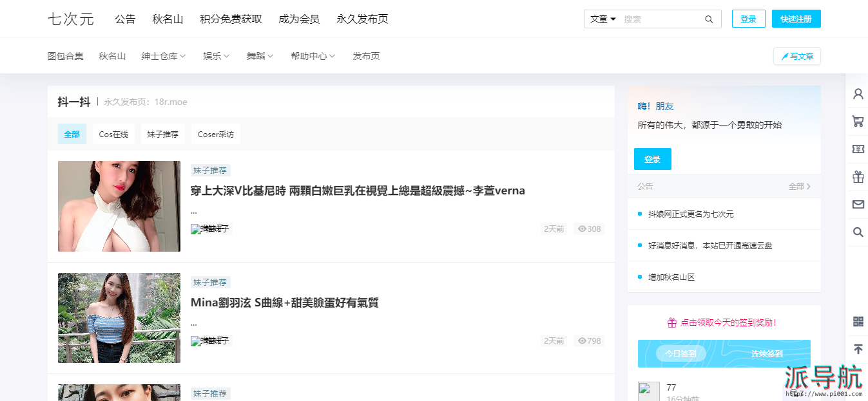Open the Mina劉羽泫 article title
The height and width of the screenshot is (401, 868).
284,303
